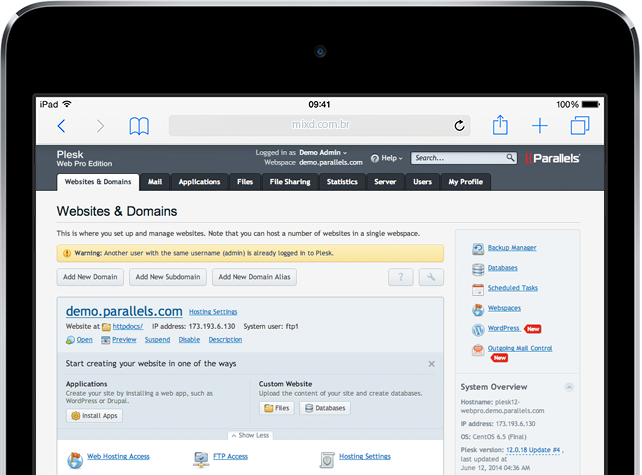The image size is (642, 475).
Task: Focus the Plesk Search field
Action: click(x=463, y=158)
